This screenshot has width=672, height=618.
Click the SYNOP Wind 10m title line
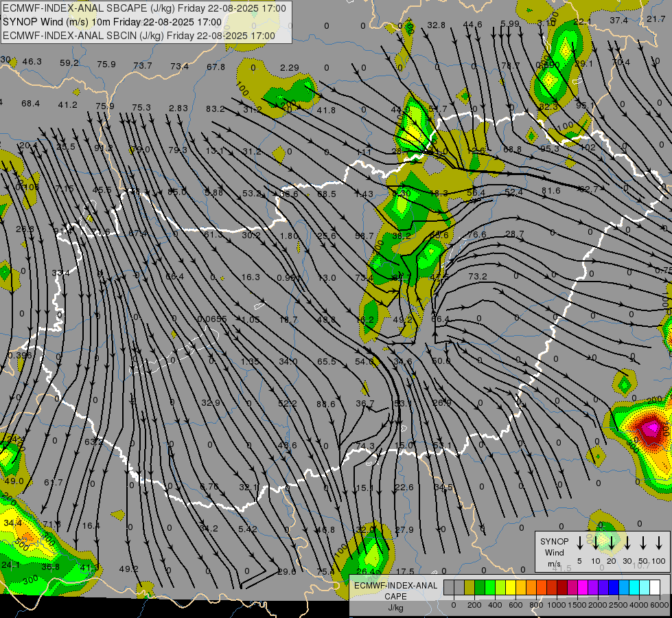click(x=113, y=22)
